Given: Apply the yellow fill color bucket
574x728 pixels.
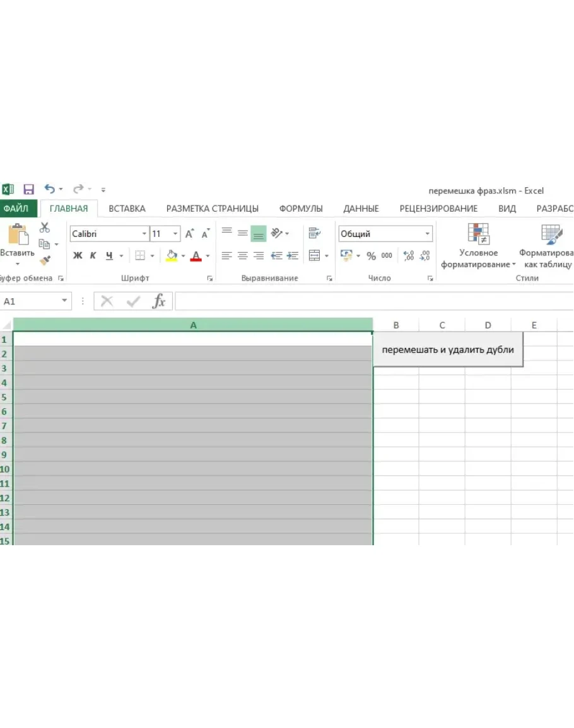Looking at the screenshot, I should click(172, 255).
